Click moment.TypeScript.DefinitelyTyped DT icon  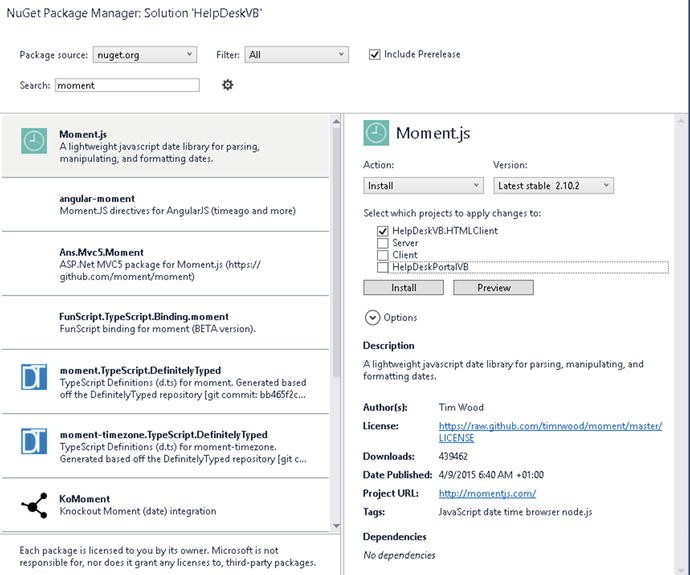pos(34,377)
